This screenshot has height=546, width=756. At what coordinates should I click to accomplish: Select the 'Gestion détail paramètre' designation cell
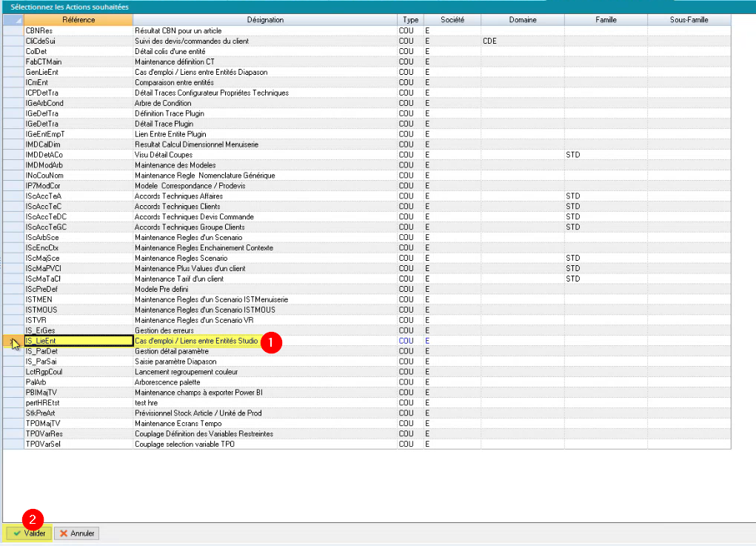(264, 351)
